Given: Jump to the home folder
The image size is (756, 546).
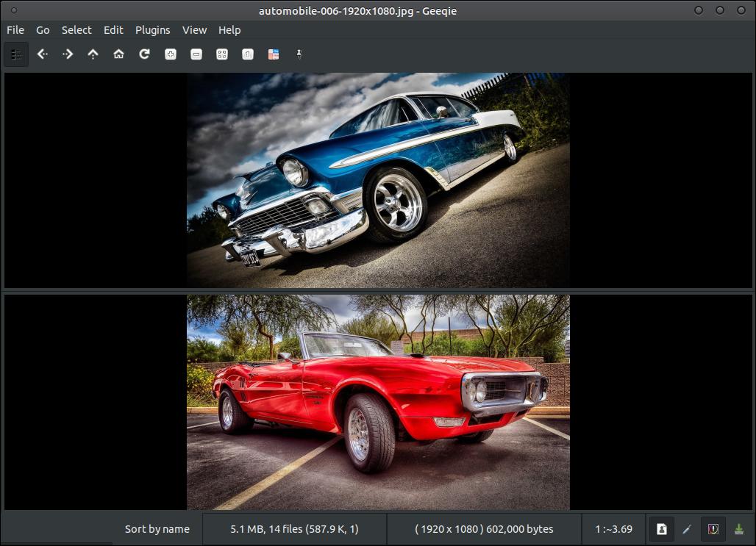Looking at the screenshot, I should click(x=118, y=54).
